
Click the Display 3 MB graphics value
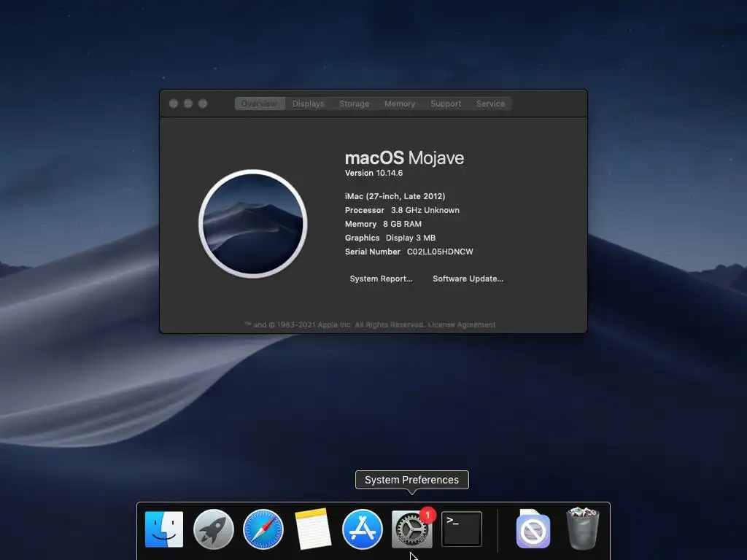(411, 238)
